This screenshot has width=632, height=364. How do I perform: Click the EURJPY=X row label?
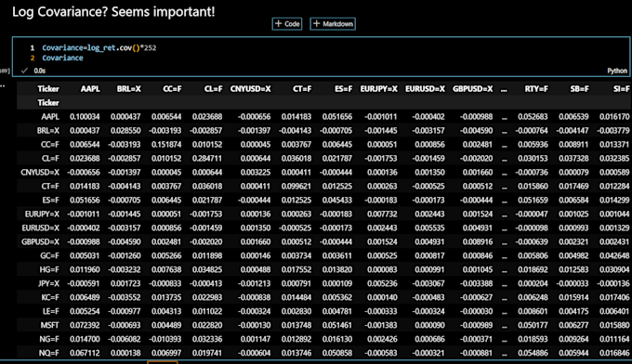[42, 214]
